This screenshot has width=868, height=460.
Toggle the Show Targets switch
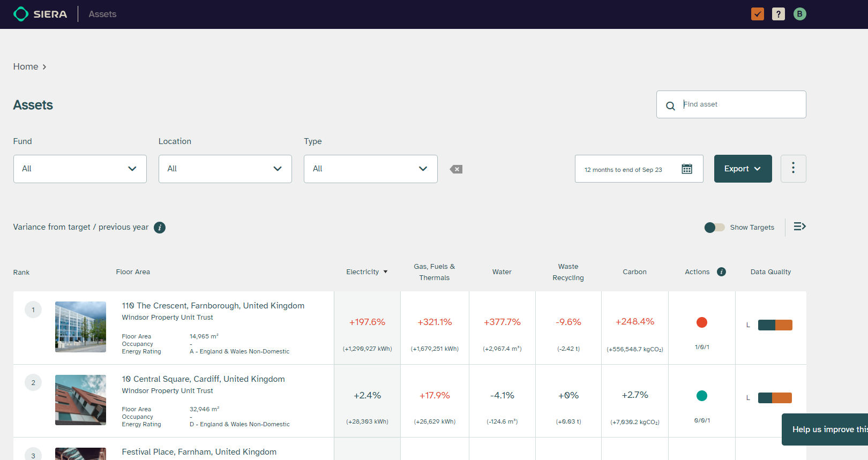[x=714, y=228]
